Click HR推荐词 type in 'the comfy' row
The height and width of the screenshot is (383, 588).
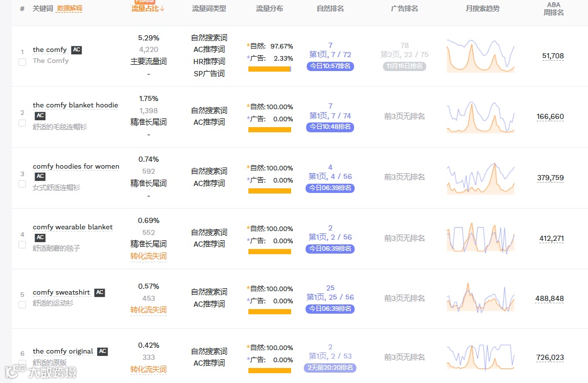(209, 61)
